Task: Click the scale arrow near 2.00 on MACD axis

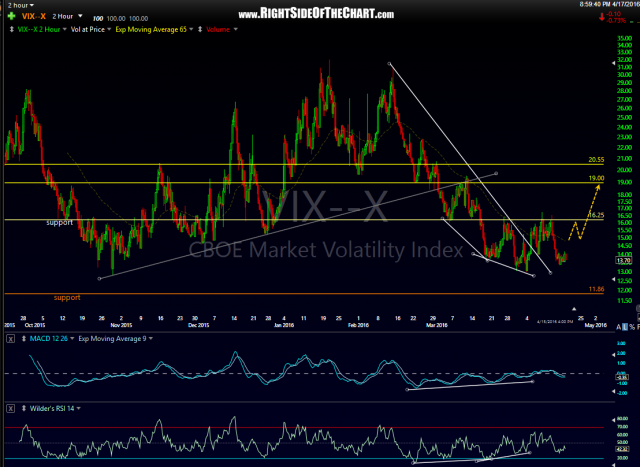Action: pos(613,355)
